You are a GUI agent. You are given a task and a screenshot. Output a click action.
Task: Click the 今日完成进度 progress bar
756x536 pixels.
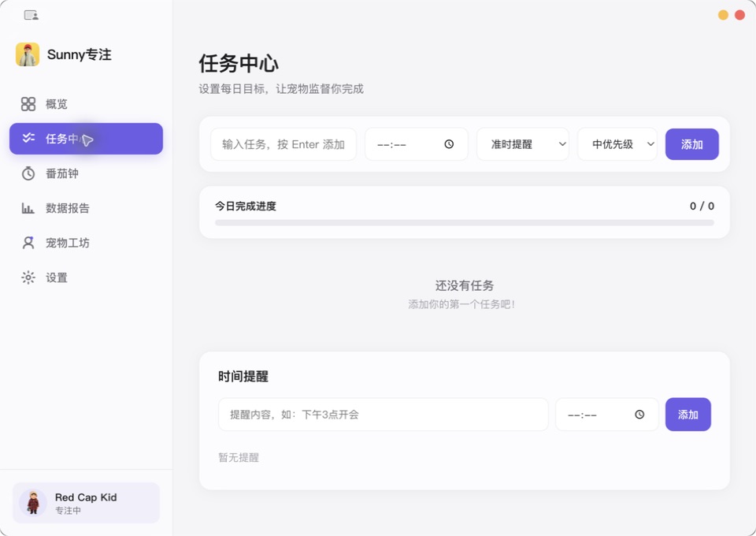[x=465, y=223]
